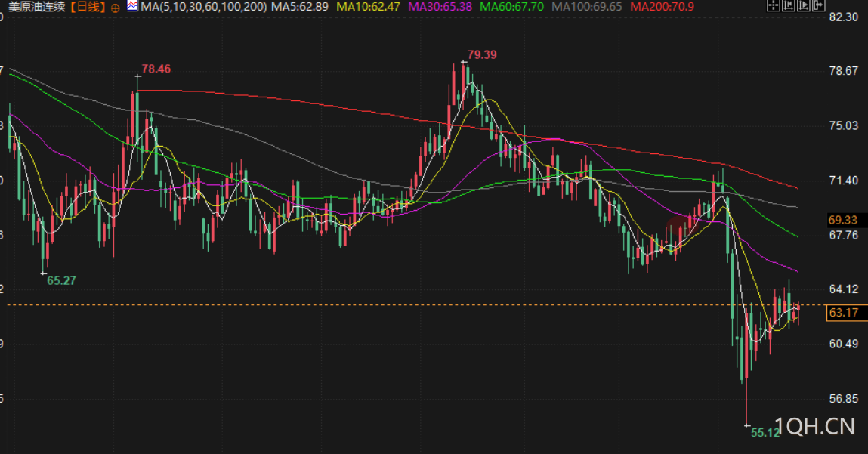Click the 75.03 axis price label
The height and width of the screenshot is (454, 868).
(844, 125)
